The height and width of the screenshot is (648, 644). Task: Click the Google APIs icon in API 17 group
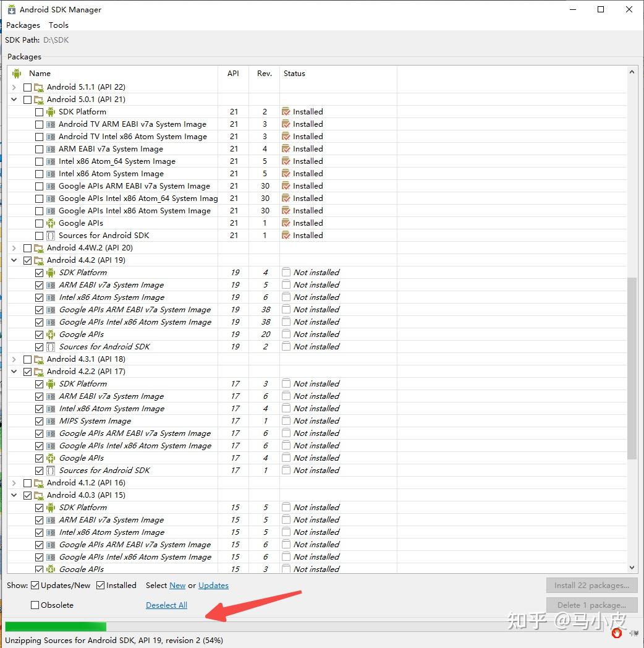point(51,458)
